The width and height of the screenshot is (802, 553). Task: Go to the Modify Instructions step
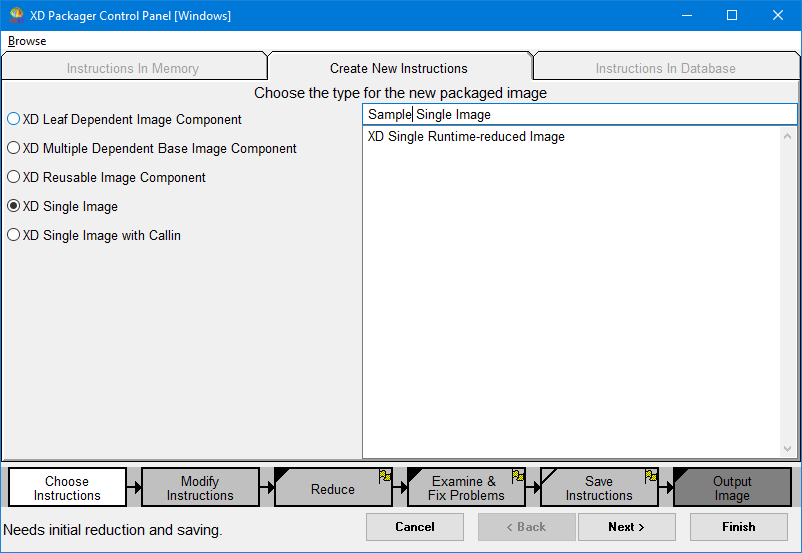click(x=200, y=488)
